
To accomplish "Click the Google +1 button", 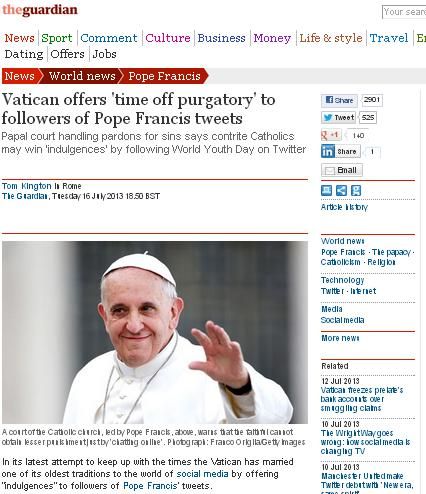I will point(331,135).
